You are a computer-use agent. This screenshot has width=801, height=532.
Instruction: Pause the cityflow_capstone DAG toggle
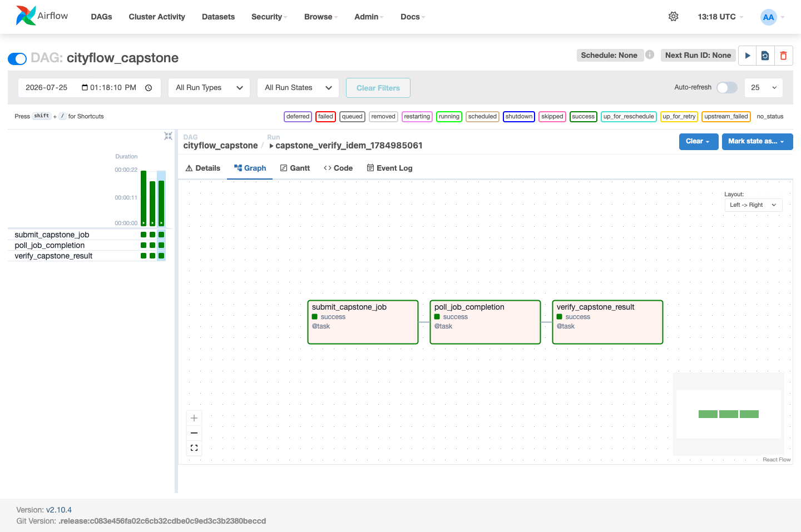[17, 58]
